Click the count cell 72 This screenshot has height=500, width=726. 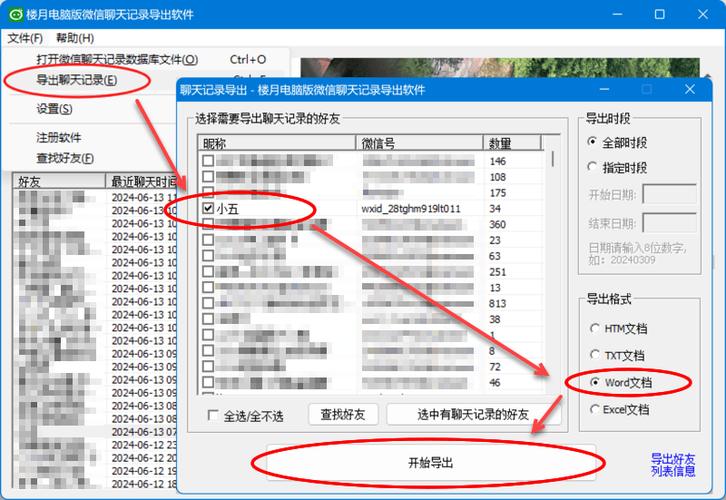tap(494, 367)
